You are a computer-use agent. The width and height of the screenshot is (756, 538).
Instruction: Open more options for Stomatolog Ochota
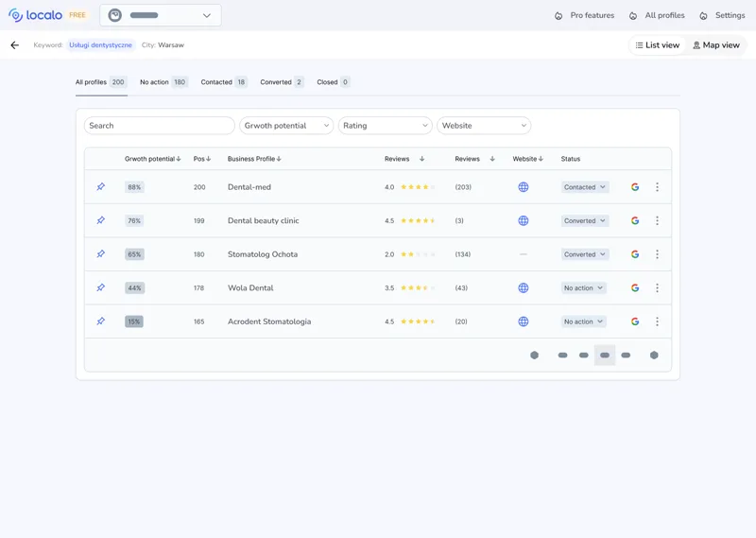coord(657,253)
